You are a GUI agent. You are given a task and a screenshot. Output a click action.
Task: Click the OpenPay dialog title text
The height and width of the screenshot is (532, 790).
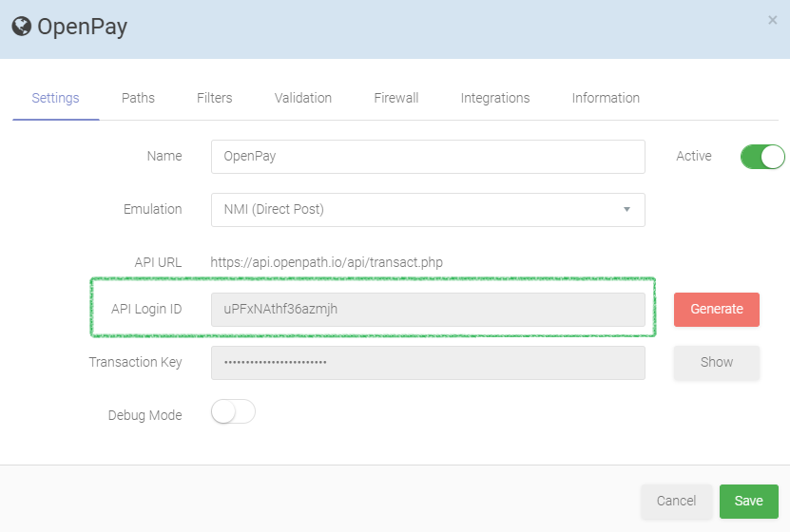pos(82,27)
